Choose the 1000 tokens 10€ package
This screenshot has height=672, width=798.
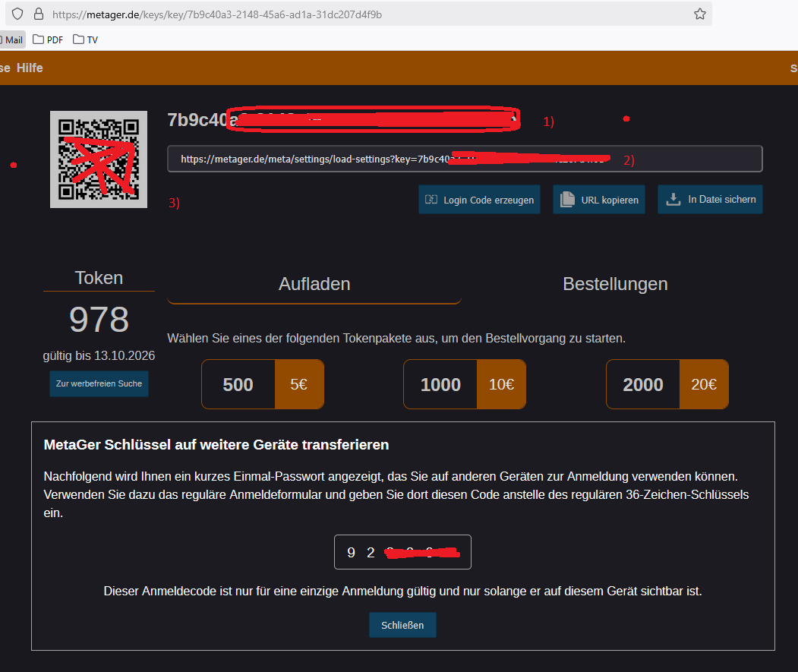(x=465, y=384)
